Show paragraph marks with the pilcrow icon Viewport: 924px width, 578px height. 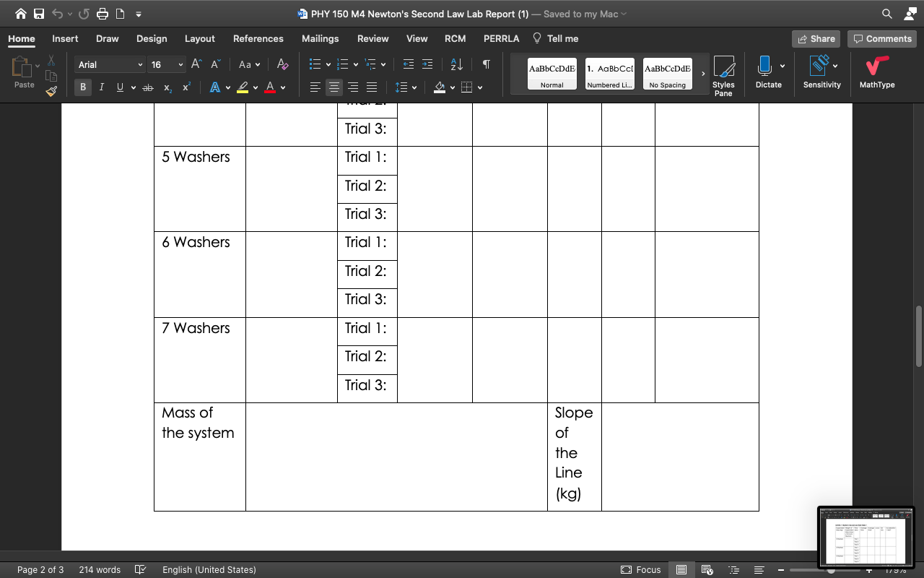(x=486, y=64)
